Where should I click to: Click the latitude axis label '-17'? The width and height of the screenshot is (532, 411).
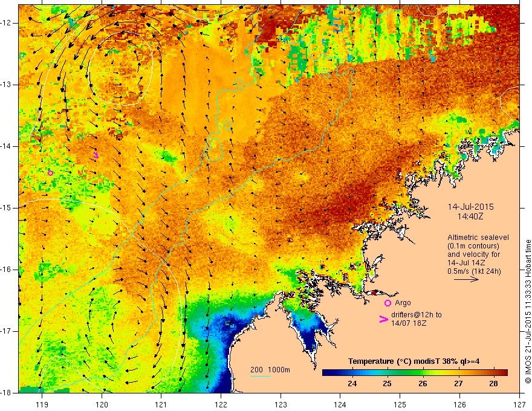coord(6,331)
